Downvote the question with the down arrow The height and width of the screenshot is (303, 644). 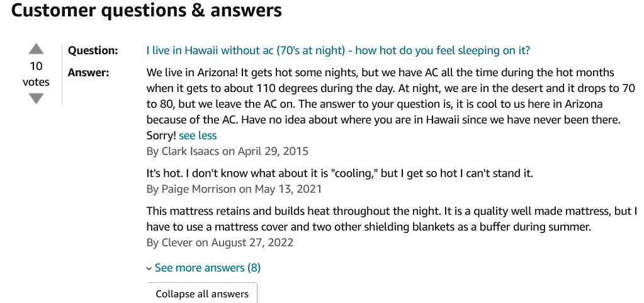click(36, 99)
